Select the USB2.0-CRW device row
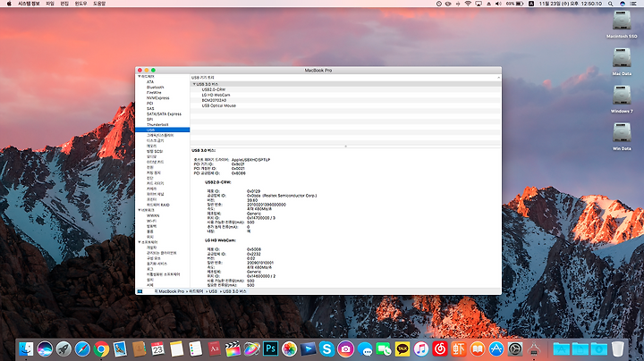The image size is (644, 361). pos(346,89)
